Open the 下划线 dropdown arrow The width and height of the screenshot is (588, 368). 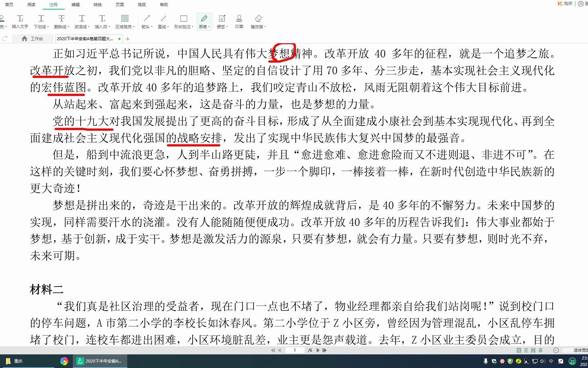[x=48, y=27]
